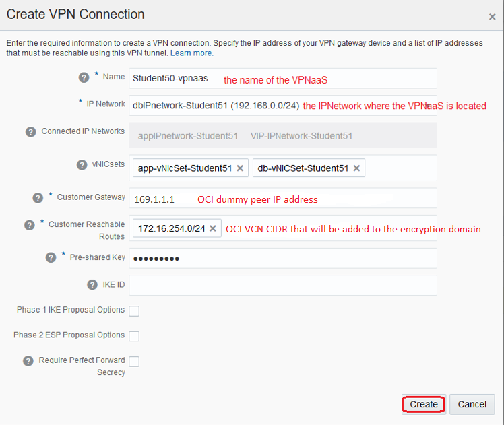Show help for Customer Reachable Routes

tap(30, 225)
